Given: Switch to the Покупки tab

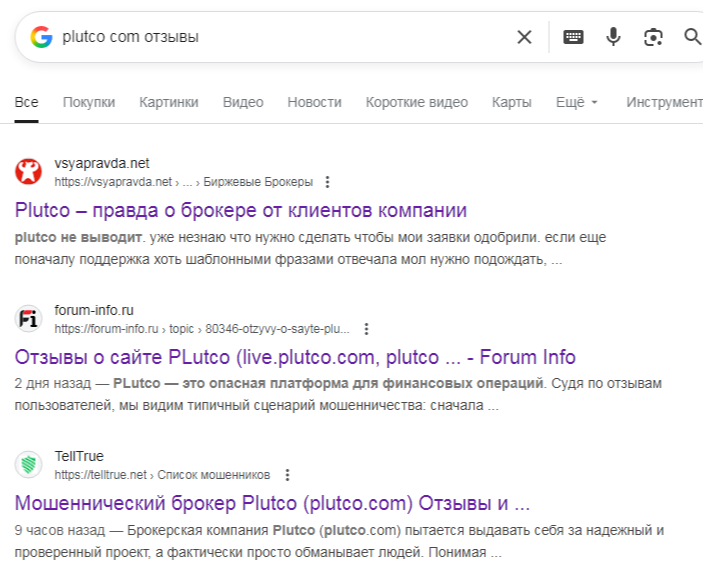Looking at the screenshot, I should [x=89, y=102].
